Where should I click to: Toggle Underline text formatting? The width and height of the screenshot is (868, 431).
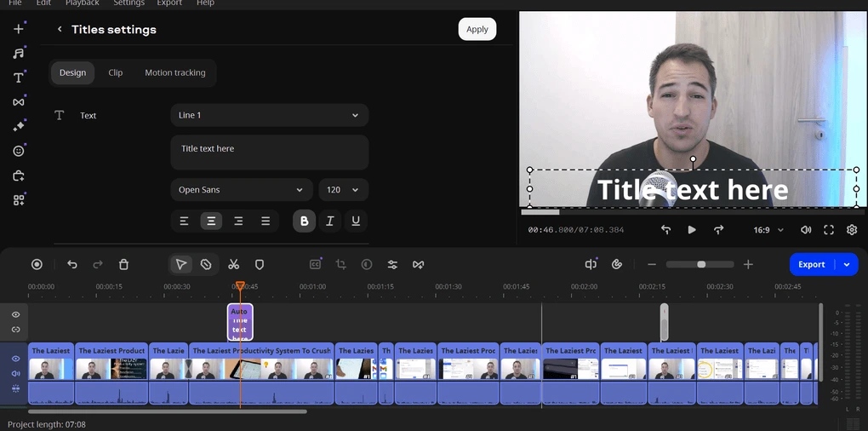point(356,221)
